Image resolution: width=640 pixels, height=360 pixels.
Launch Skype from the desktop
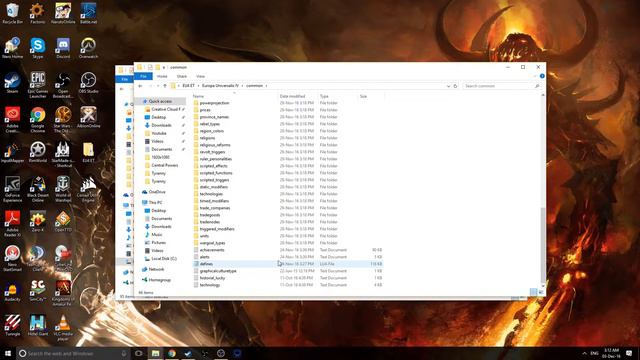(38, 48)
